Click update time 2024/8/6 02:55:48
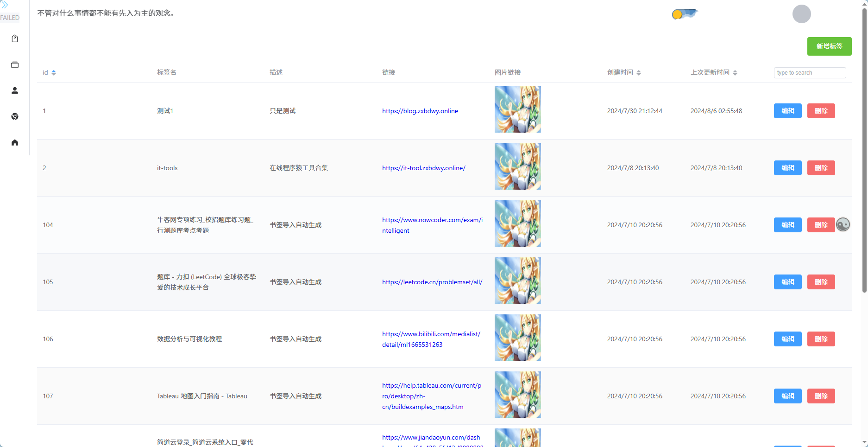The image size is (868, 447). coord(716,111)
